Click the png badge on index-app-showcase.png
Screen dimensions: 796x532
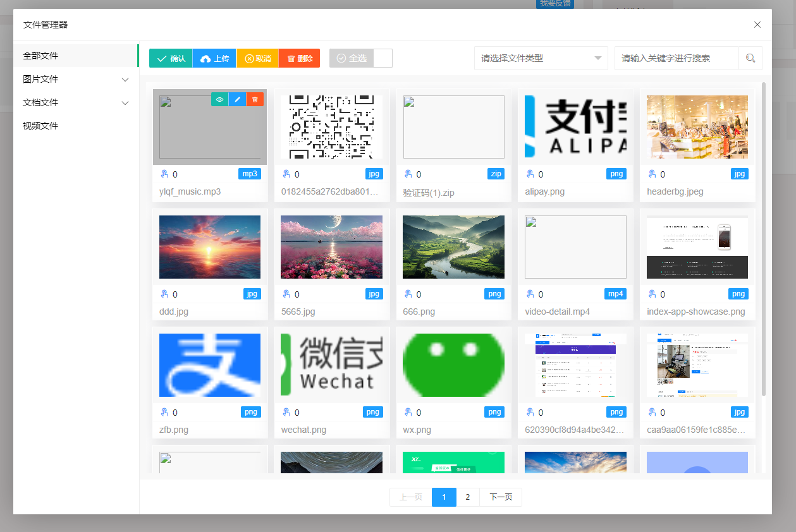pos(738,294)
